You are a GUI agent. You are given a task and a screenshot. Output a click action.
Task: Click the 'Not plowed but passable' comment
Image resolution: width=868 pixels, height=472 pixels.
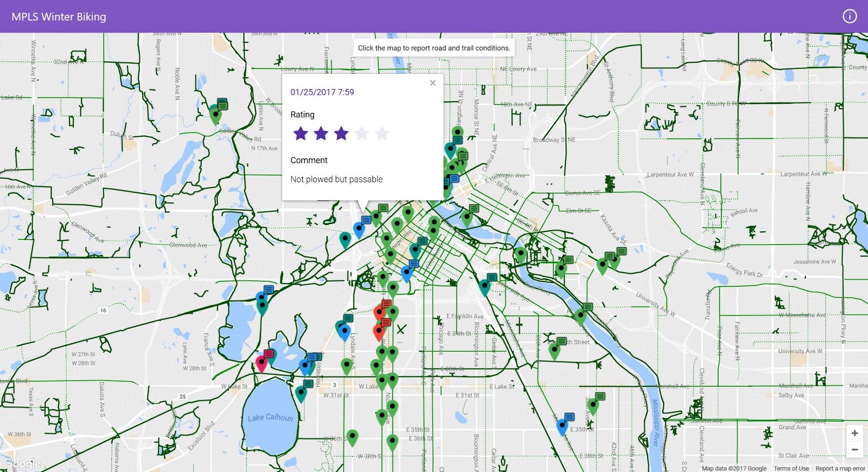336,179
